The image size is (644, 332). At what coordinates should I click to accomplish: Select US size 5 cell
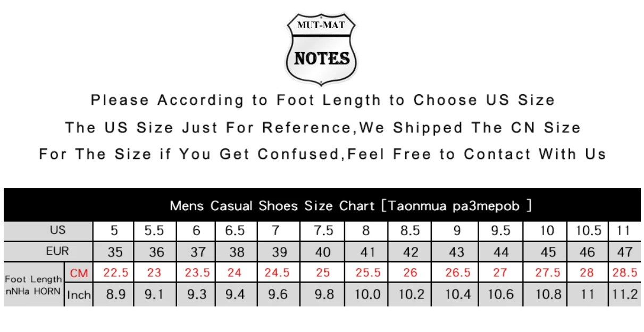tap(114, 231)
